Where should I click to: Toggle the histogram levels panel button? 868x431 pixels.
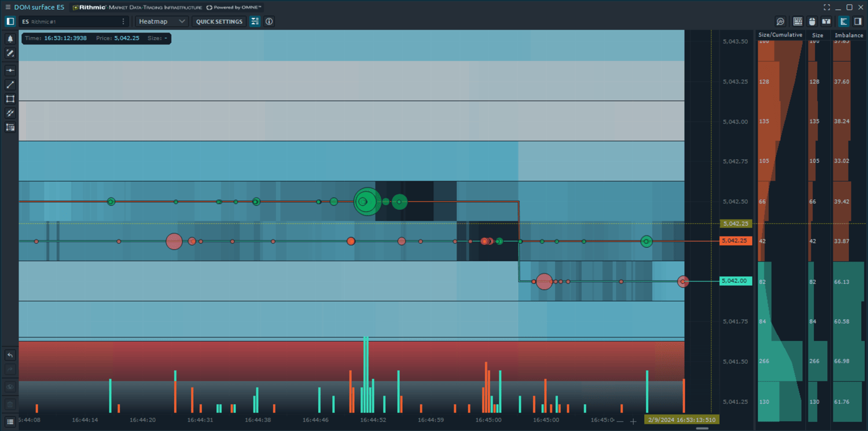coord(844,21)
